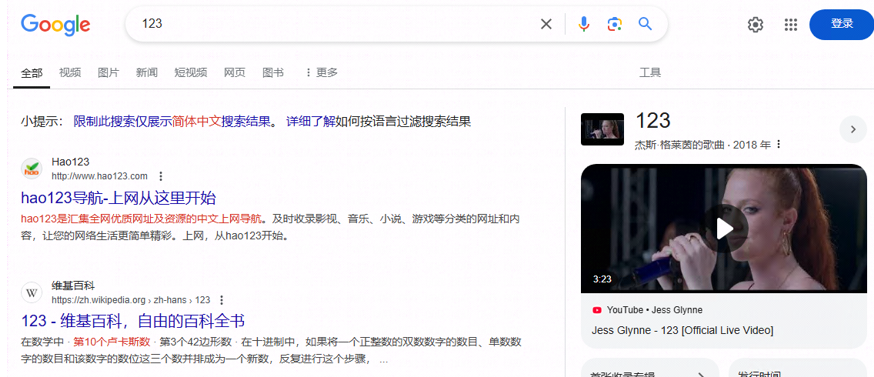Click the Hao123 site favicon
The width and height of the screenshot is (874, 377).
[x=32, y=168]
